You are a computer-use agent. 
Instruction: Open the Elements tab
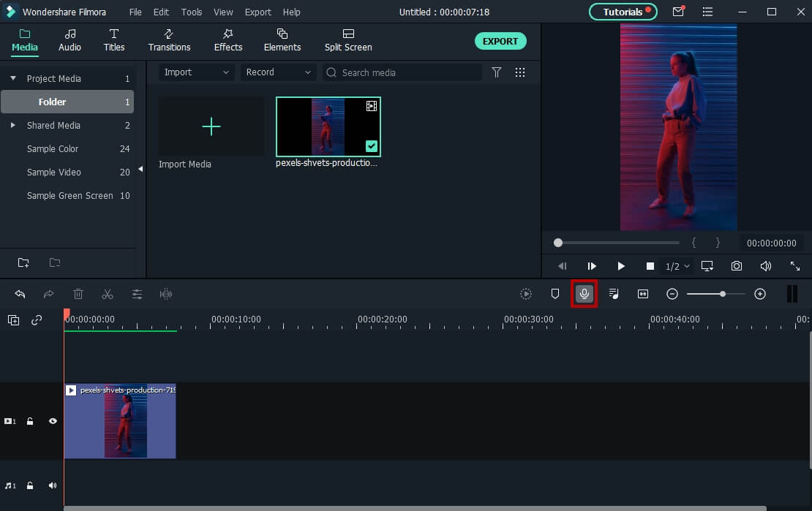pos(282,40)
